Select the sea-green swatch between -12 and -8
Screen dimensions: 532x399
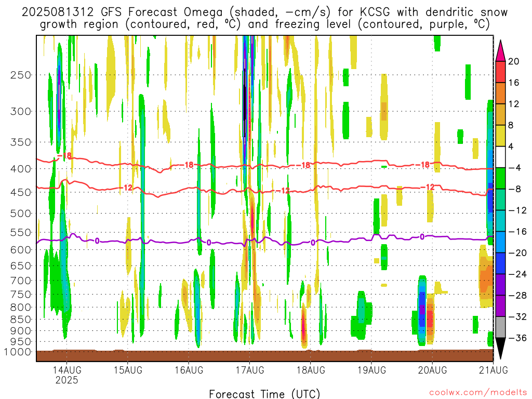click(x=500, y=199)
